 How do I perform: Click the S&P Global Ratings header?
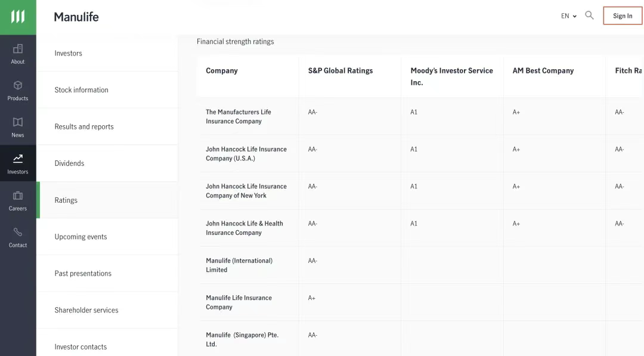point(340,70)
